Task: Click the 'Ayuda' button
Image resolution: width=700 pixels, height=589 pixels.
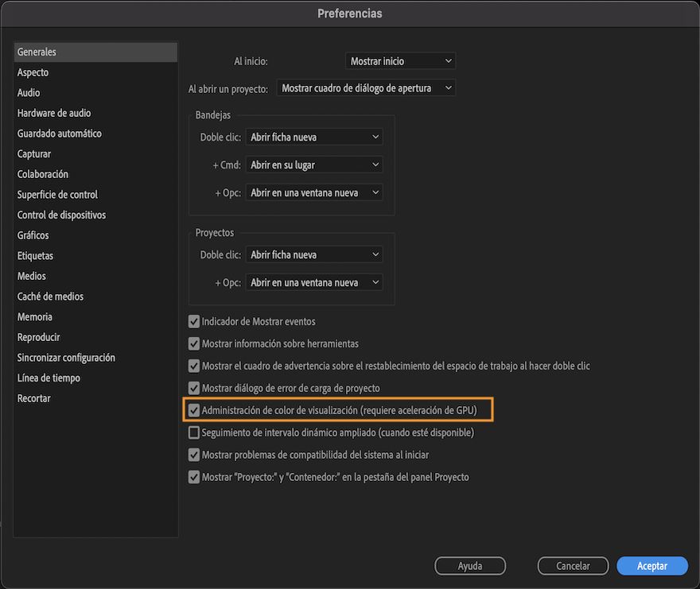Action: click(469, 565)
